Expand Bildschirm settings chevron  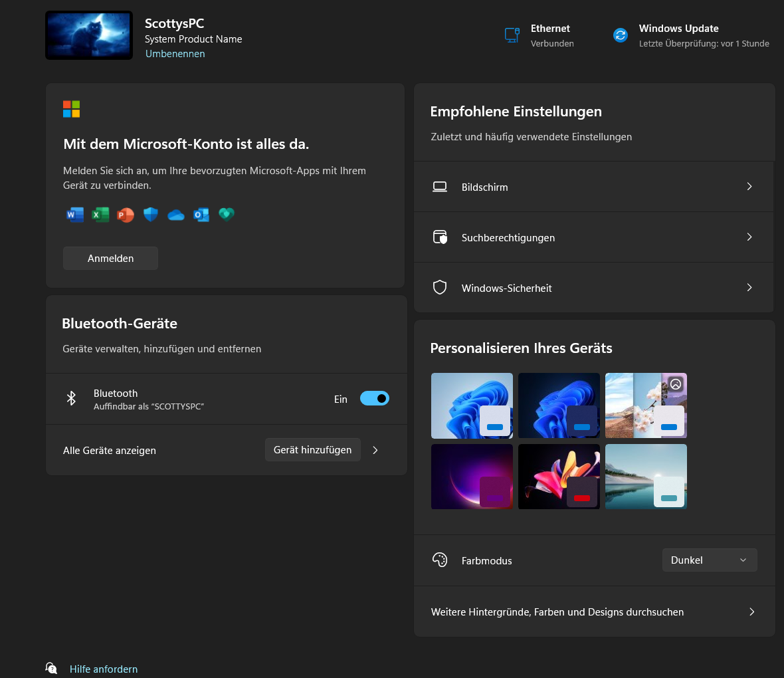[x=749, y=187]
